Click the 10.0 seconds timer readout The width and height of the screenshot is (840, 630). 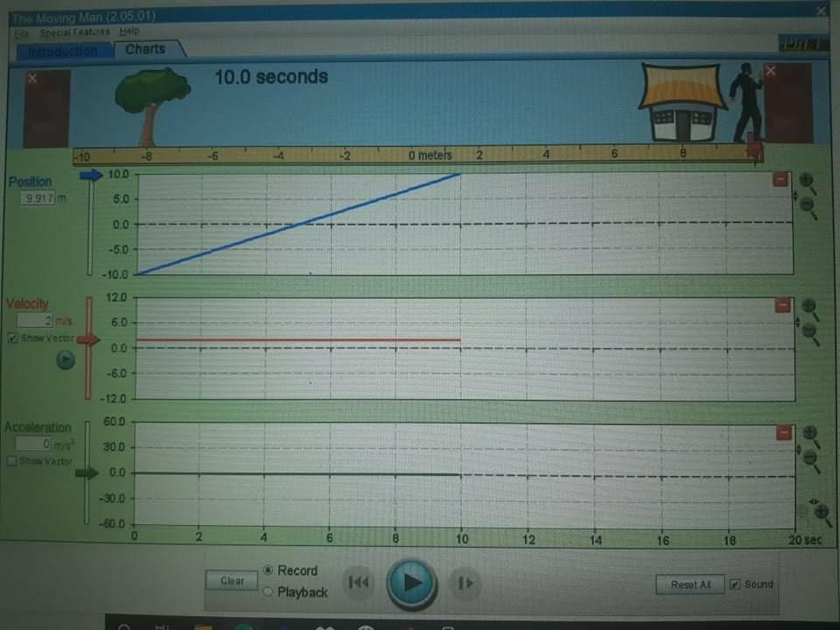coord(271,77)
